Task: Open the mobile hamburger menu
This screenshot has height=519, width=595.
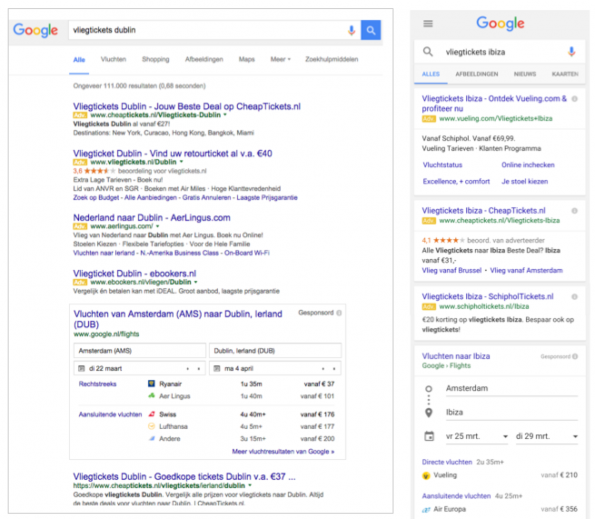Action: [428, 24]
